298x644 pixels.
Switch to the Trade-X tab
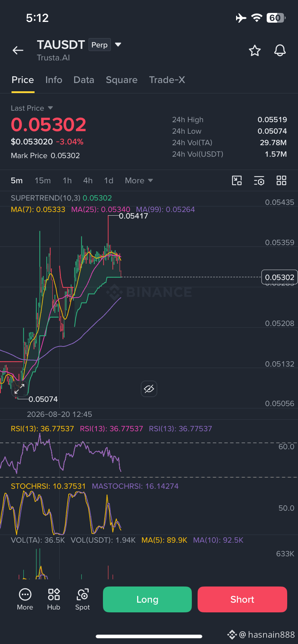[167, 80]
